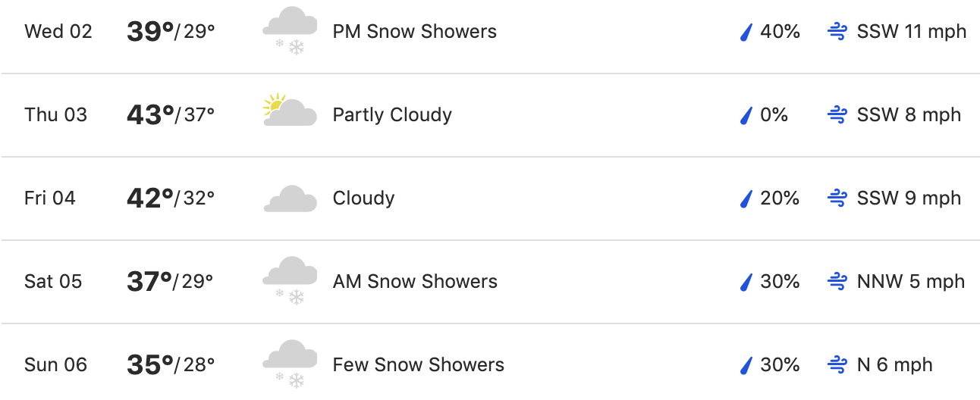Image resolution: width=980 pixels, height=400 pixels.
Task: Click the wind icon beside SSW 11 mph
Action: (837, 32)
